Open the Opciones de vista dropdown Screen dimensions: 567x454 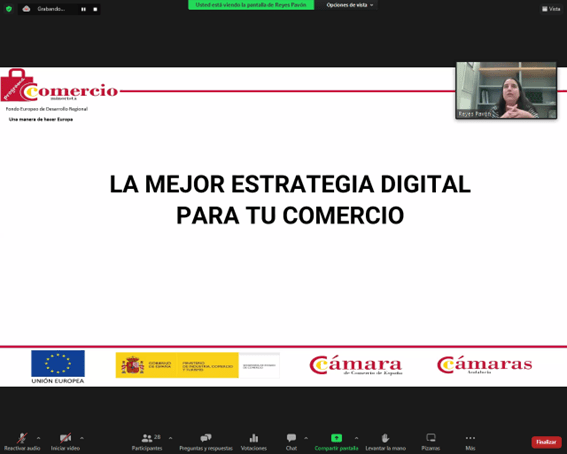349,5
